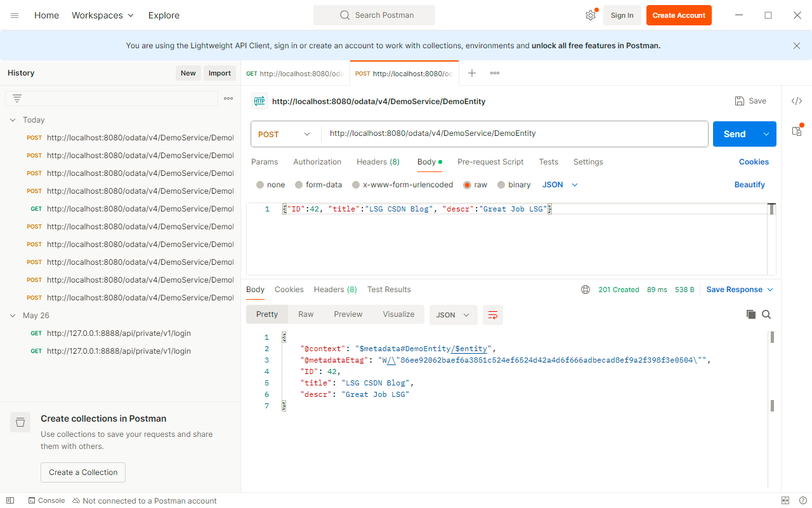Click the Send button

click(735, 134)
